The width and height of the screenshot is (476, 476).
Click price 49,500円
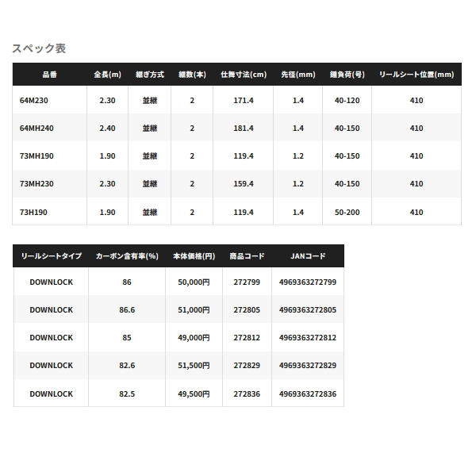(x=194, y=394)
